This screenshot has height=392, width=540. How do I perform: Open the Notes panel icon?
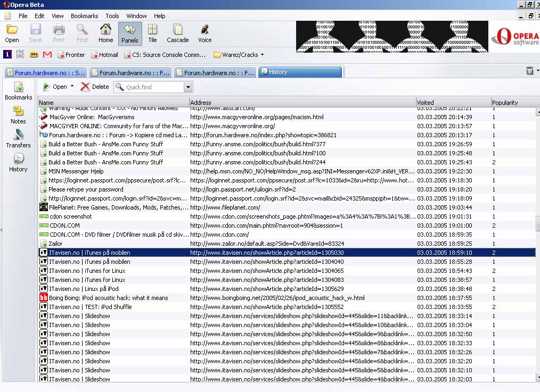pyautogui.click(x=18, y=115)
